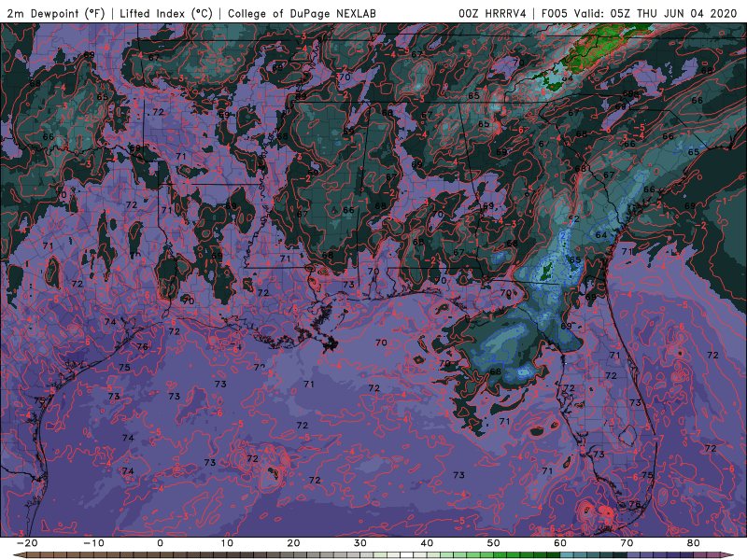Pick the white swatch in the color bar
Viewport: 747px width, 560px height.
point(407,555)
